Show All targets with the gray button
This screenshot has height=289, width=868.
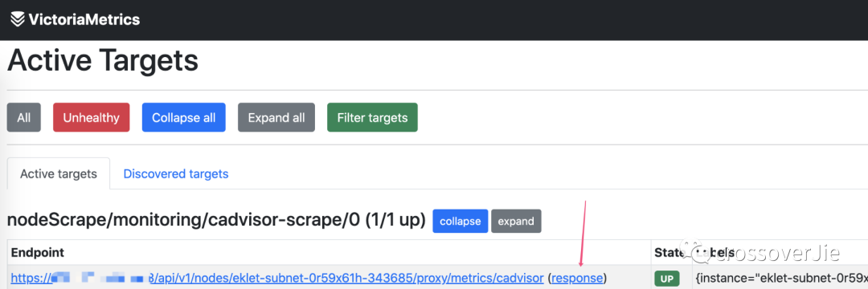24,118
